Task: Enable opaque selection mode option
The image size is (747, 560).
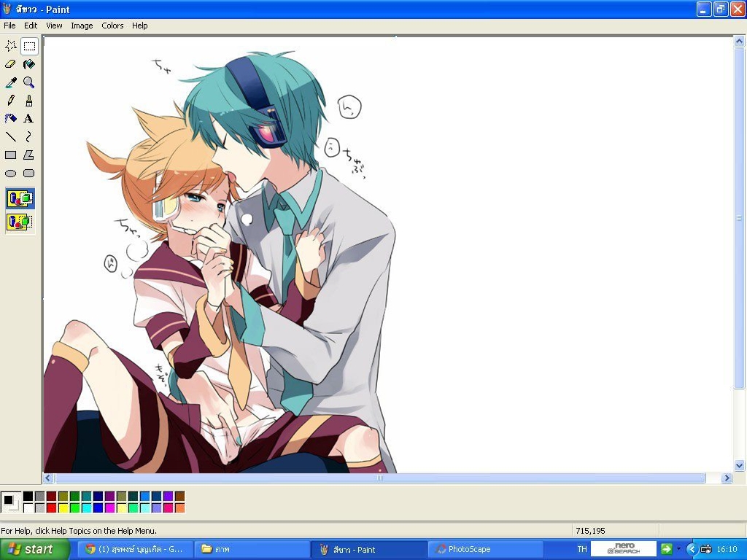Action: click(x=20, y=198)
